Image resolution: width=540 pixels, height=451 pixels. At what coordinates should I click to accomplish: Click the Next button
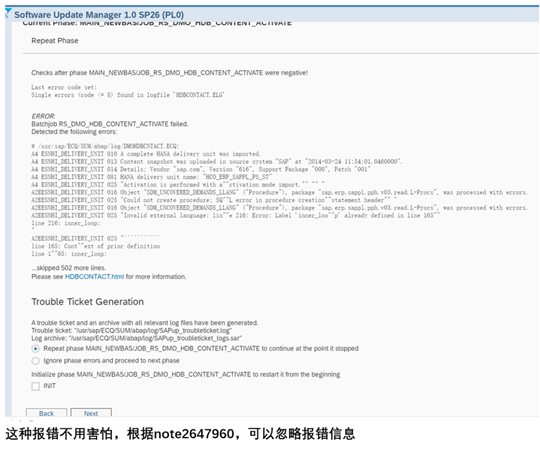[91, 413]
